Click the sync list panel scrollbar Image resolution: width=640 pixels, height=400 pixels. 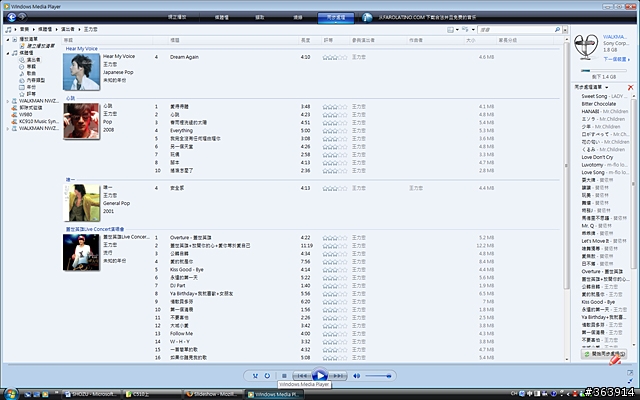(x=634, y=184)
